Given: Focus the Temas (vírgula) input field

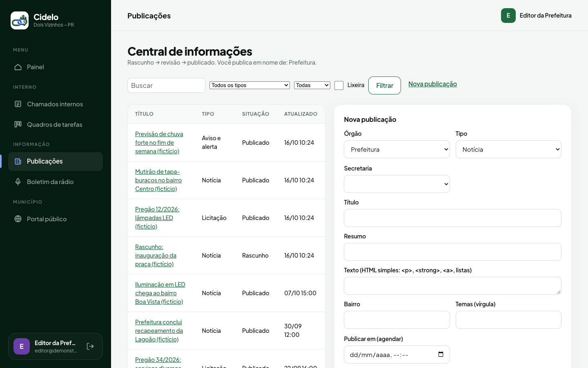Looking at the screenshot, I should [508, 320].
